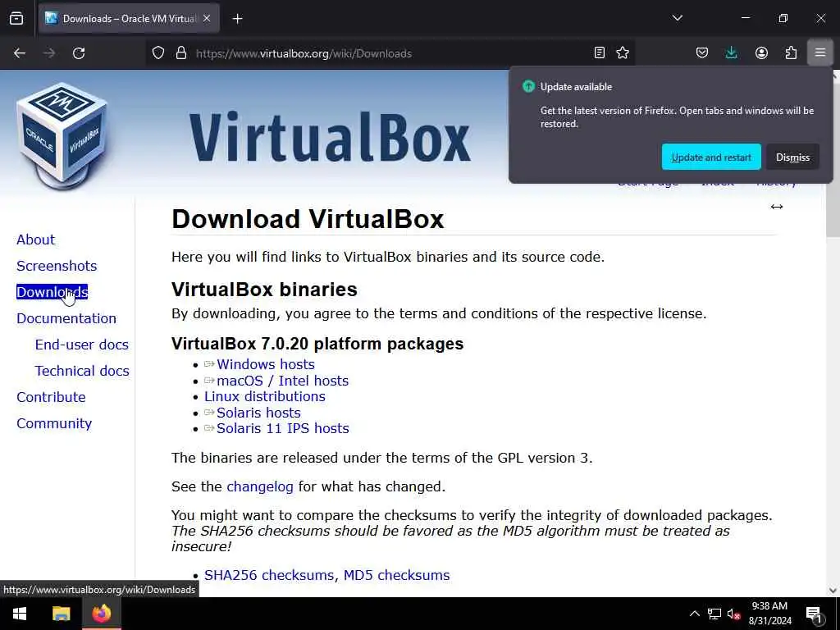This screenshot has width=840, height=630.
Task: Open the Firefox downloads panel
Action: click(x=731, y=52)
